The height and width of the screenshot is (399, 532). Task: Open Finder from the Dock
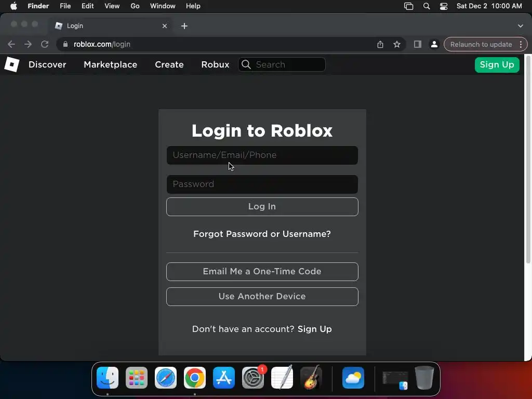pyautogui.click(x=108, y=378)
